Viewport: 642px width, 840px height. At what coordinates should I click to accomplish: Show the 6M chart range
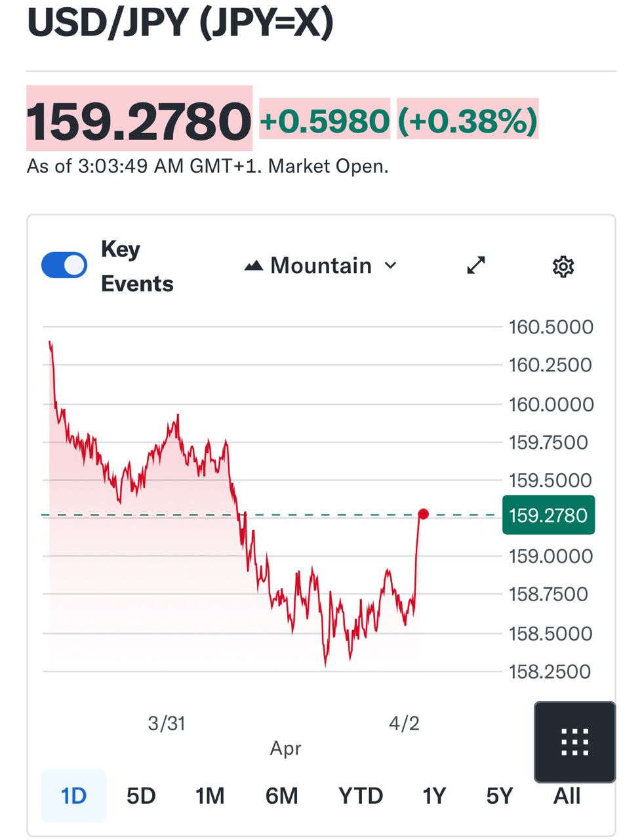click(282, 796)
